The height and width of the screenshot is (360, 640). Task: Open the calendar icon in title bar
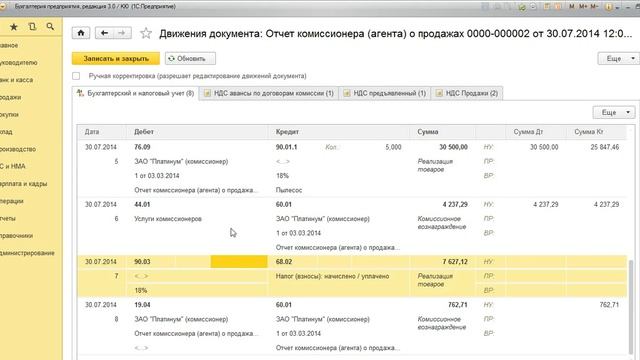pyautogui.click(x=558, y=7)
